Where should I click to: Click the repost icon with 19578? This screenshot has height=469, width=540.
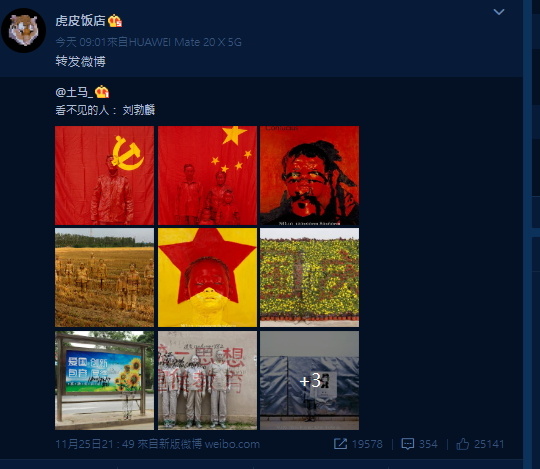340,444
